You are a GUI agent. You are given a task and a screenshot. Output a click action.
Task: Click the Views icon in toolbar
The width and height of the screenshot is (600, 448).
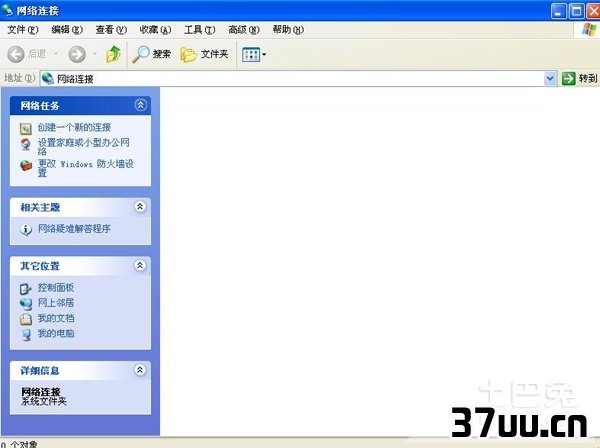(x=251, y=55)
